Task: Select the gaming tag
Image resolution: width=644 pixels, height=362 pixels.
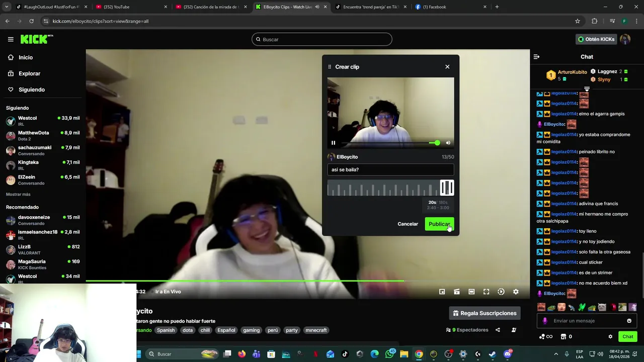Action: (251, 330)
